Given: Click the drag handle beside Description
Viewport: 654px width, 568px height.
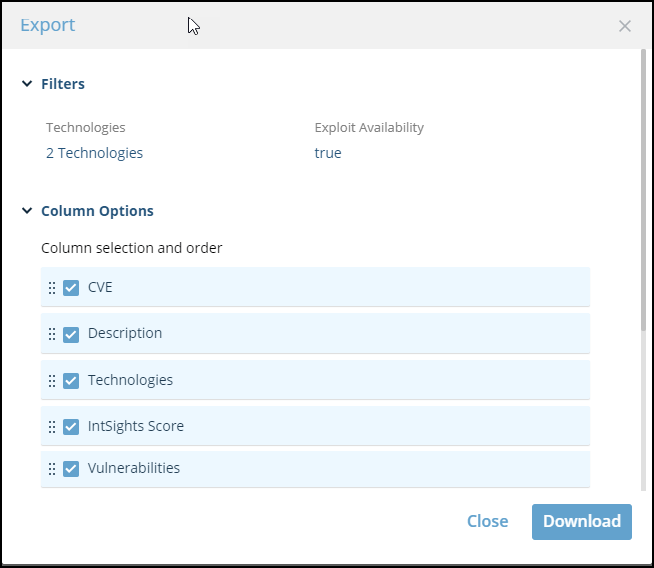Looking at the screenshot, I should pos(52,334).
